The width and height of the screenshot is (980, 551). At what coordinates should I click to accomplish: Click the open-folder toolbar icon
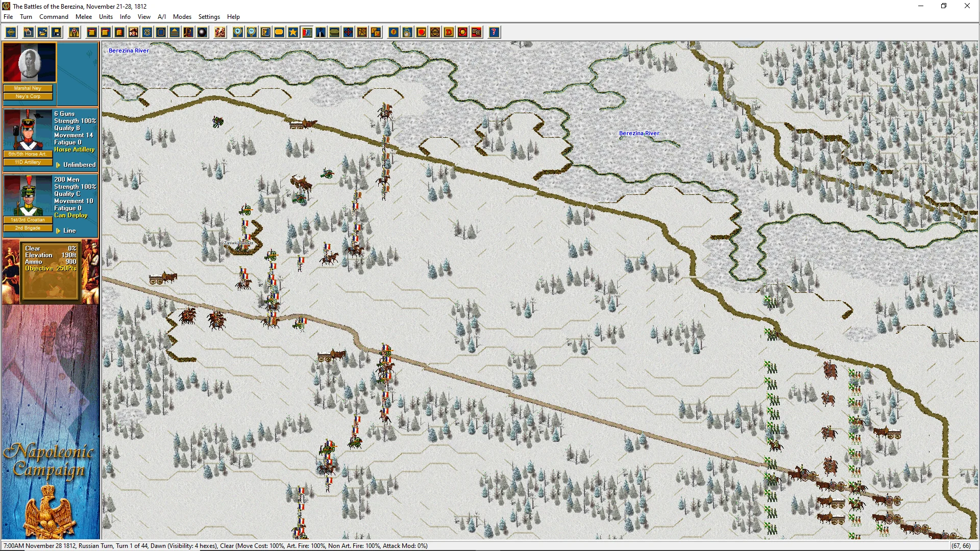43,33
